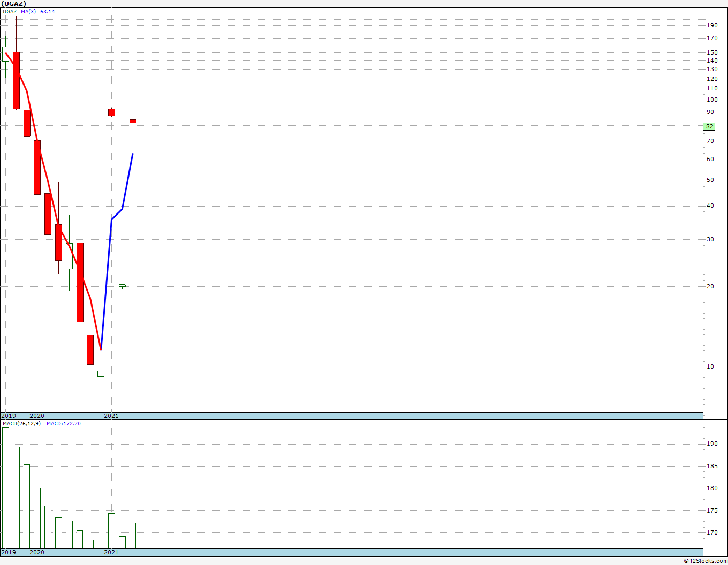
Task: Select 2020 on the price chart time axis
Action: coord(37,416)
